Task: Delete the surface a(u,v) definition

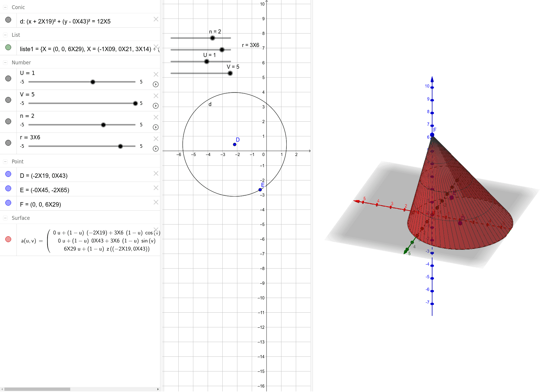Action: (x=156, y=229)
